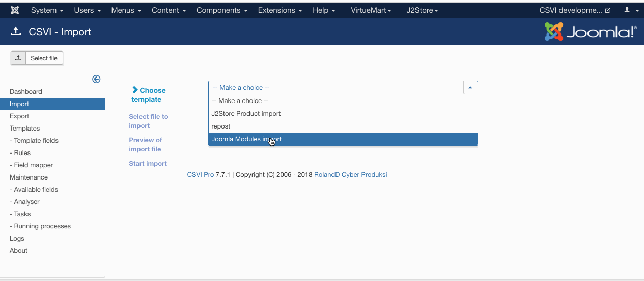The height and width of the screenshot is (281, 644).
Task: Select J2Store Product import template
Action: 343,114
